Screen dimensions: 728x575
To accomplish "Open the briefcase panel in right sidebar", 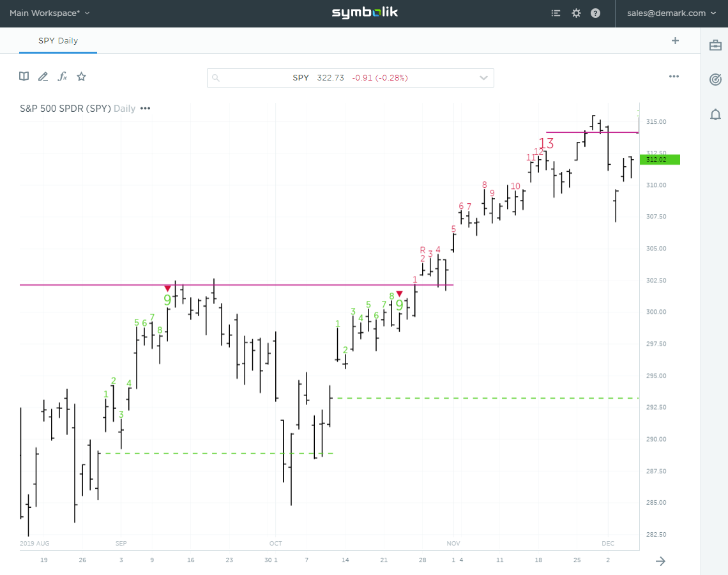I will (x=715, y=45).
